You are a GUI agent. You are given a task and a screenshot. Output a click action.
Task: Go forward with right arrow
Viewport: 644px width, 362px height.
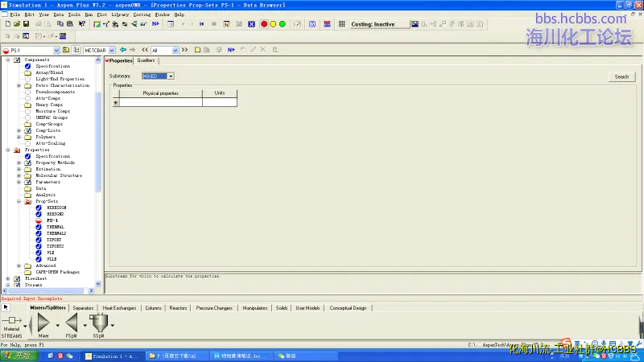pyautogui.click(x=132, y=50)
